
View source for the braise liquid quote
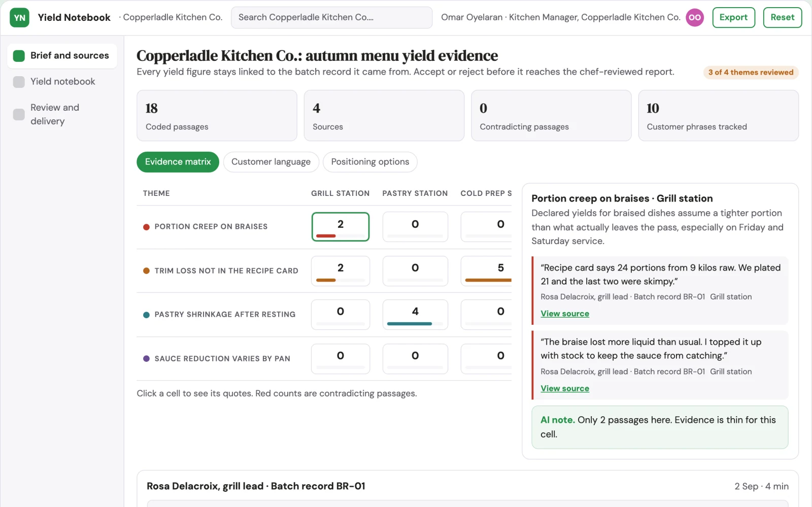[x=564, y=388]
